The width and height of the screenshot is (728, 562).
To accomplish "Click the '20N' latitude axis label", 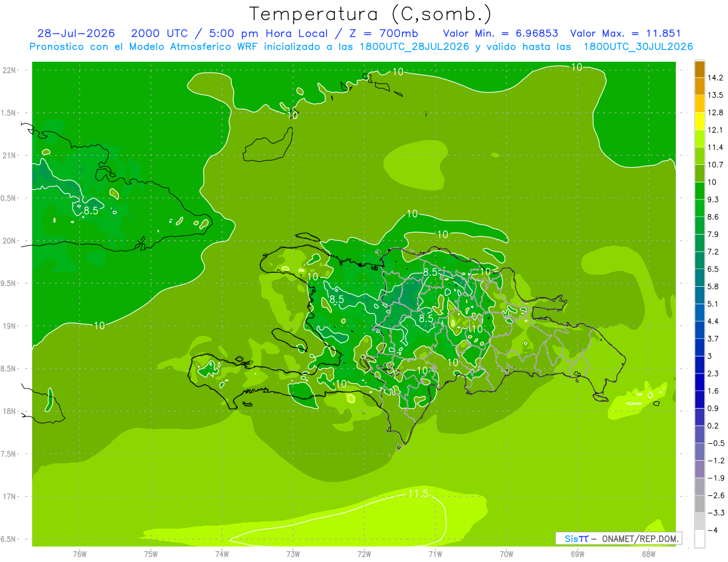I will click(10, 241).
